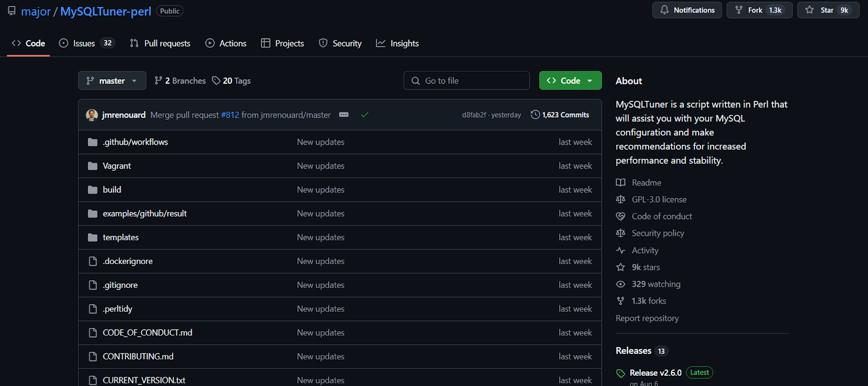Click the green commit status checkmark
The image size is (868, 386).
coord(365,115)
